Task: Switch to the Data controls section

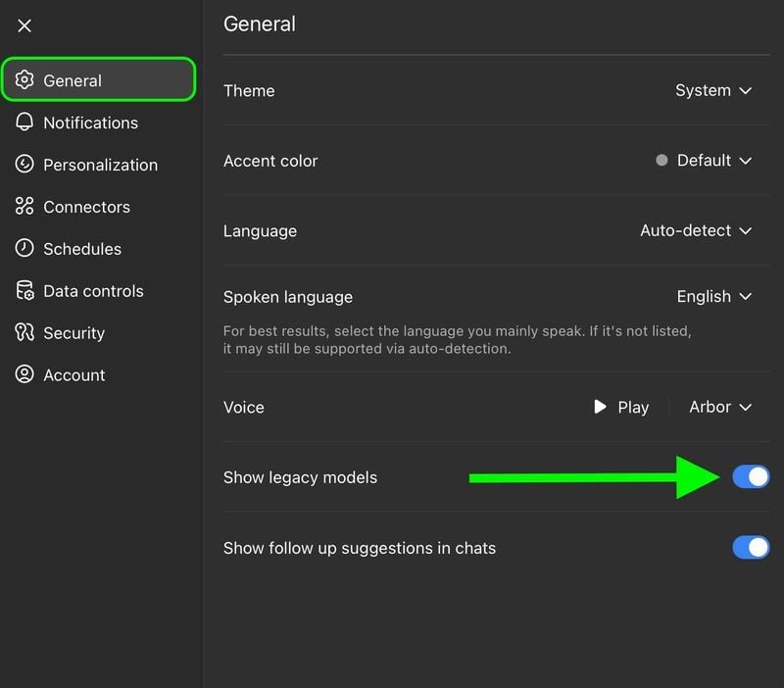Action: pos(93,291)
